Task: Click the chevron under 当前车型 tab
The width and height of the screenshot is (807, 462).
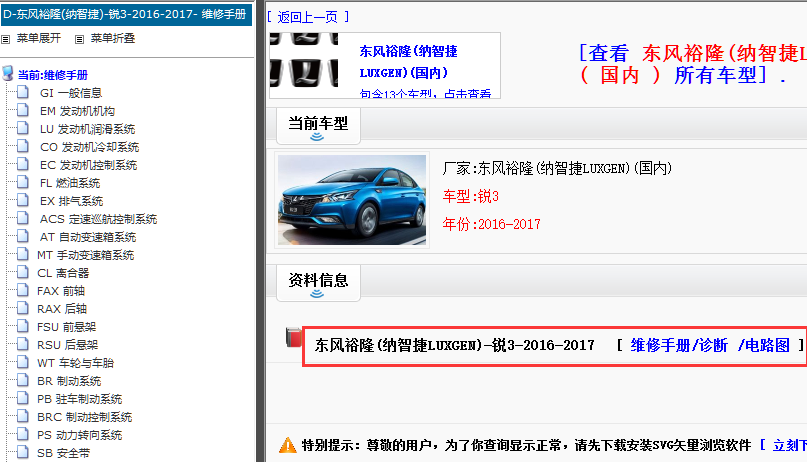Action: pos(317,137)
